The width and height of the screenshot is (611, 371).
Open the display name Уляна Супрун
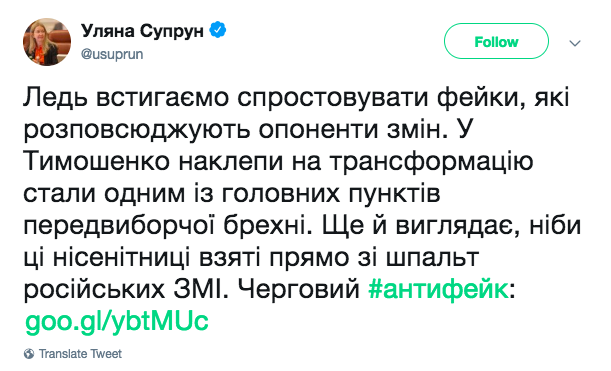[x=142, y=30]
